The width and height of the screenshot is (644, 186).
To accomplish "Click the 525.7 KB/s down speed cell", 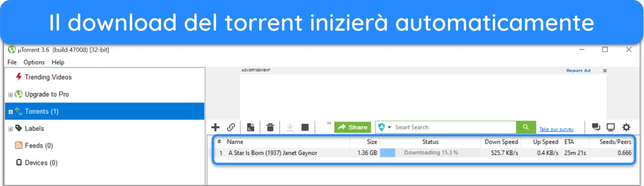I will [x=504, y=153].
